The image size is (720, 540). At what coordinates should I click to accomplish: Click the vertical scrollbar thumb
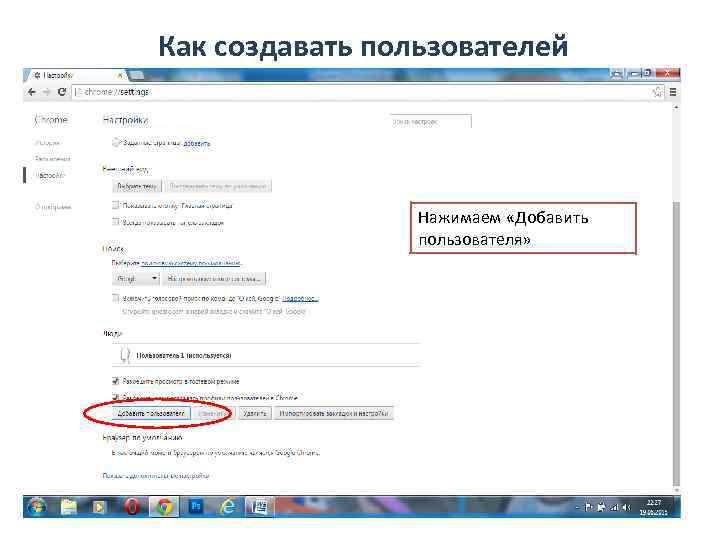676,342
